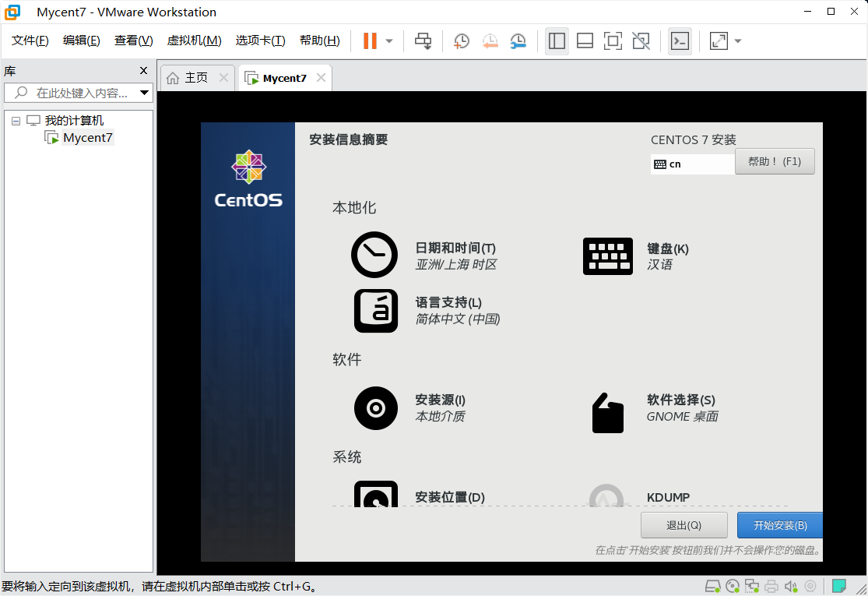The width and height of the screenshot is (868, 596).
Task: Click the VMware Workstation title bar icon
Action: pos(12,12)
